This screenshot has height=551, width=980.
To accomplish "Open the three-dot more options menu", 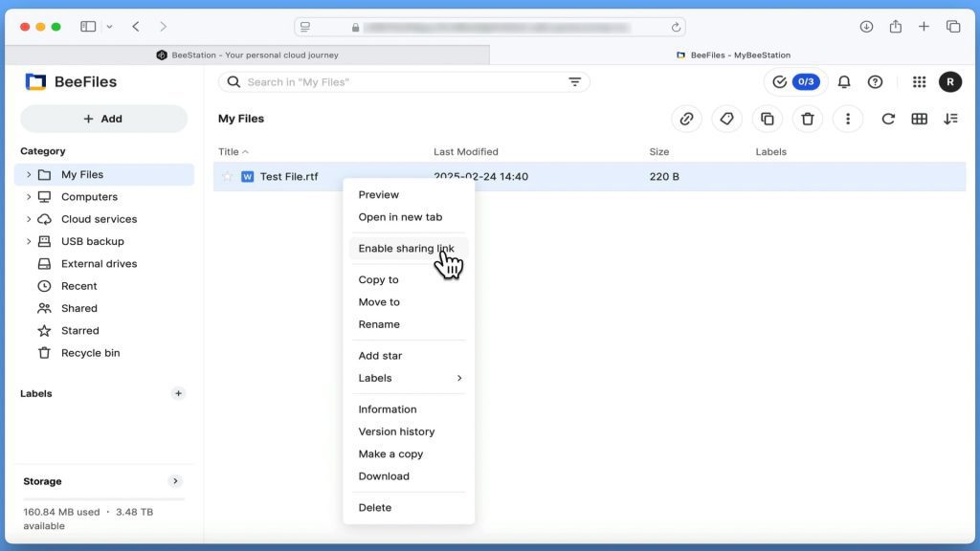I will click(848, 119).
